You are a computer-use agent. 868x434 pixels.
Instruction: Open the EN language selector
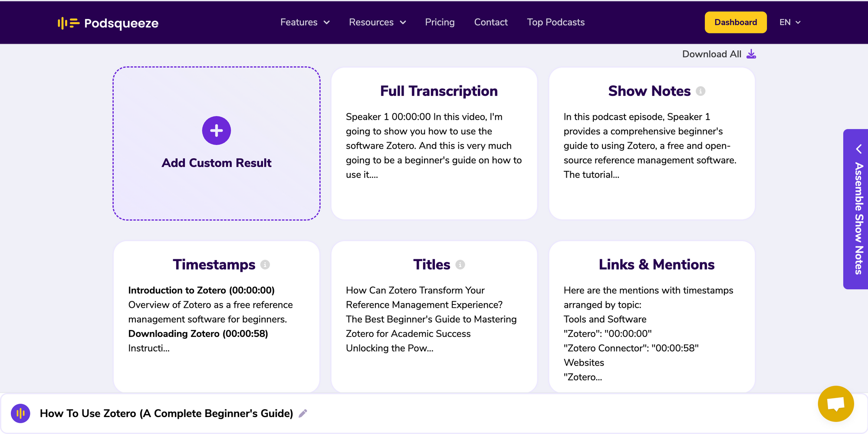[x=790, y=23]
